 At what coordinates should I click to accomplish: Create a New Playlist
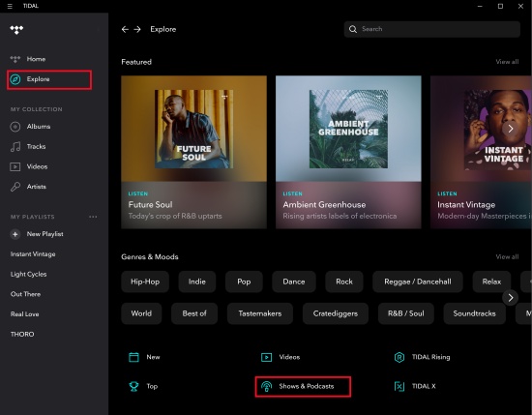point(44,234)
